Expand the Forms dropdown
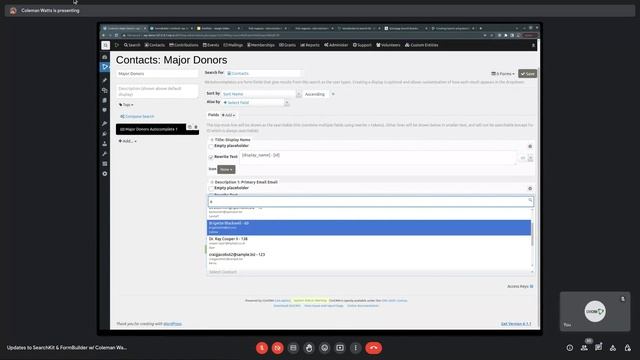 503,74
